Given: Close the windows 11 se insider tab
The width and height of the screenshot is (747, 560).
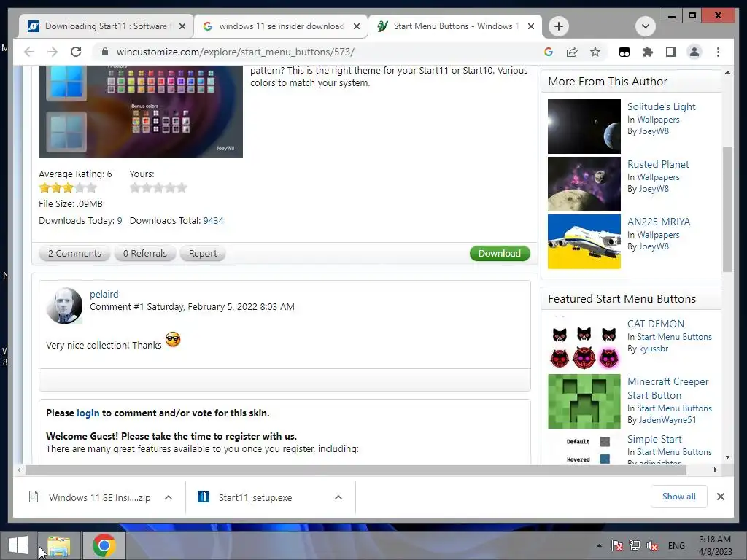Looking at the screenshot, I should point(356,26).
